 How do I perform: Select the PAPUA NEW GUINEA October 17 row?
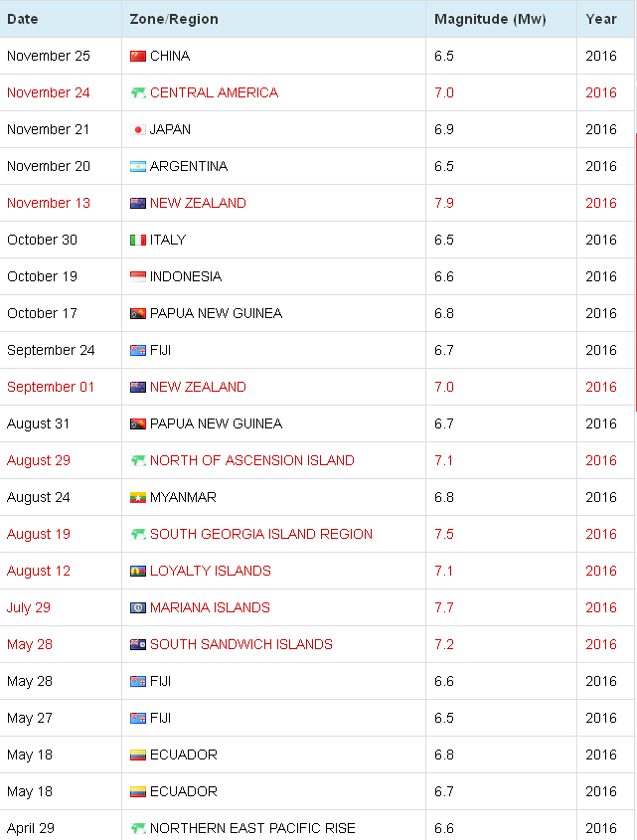click(317, 313)
